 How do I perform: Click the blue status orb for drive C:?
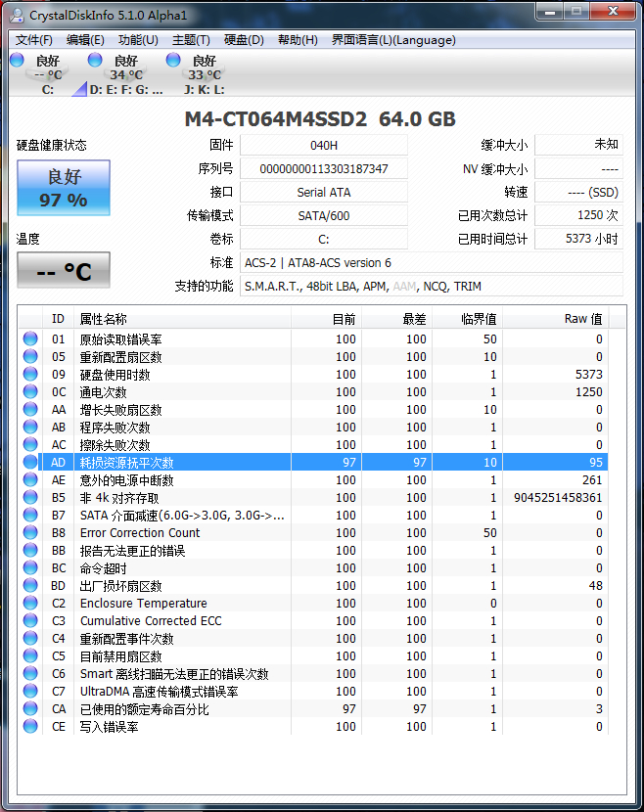coord(17,60)
